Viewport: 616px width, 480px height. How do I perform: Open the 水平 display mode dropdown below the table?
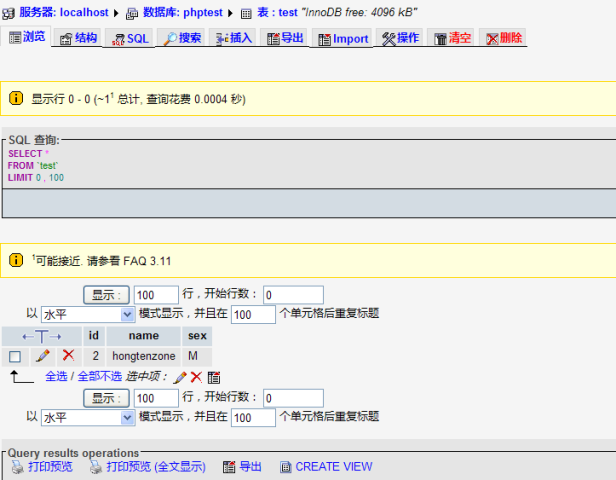pyautogui.click(x=87, y=417)
